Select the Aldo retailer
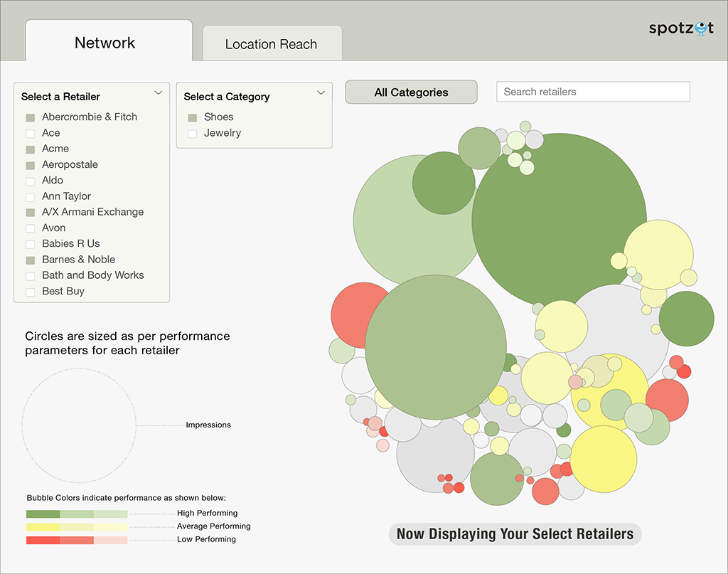Screen dimensions: 728x574 (30, 181)
